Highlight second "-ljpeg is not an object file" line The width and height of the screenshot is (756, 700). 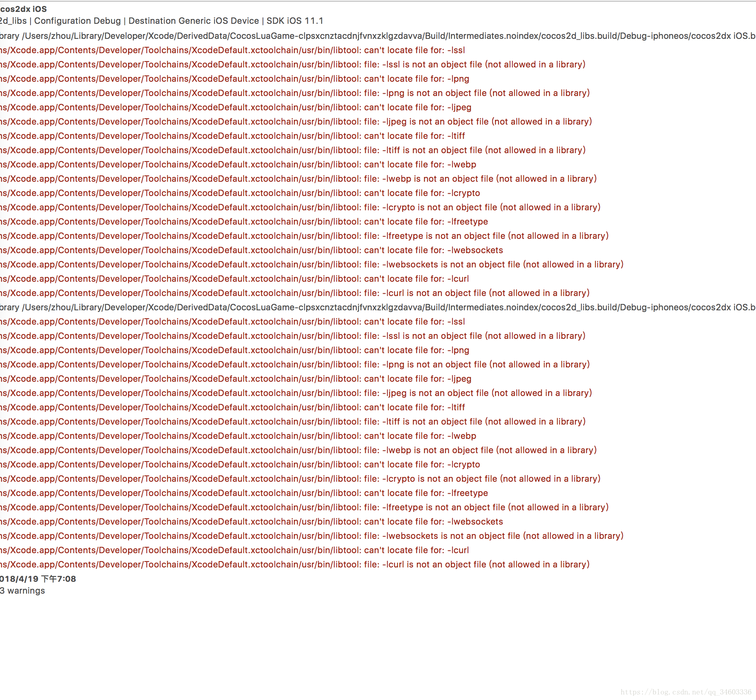click(x=296, y=393)
